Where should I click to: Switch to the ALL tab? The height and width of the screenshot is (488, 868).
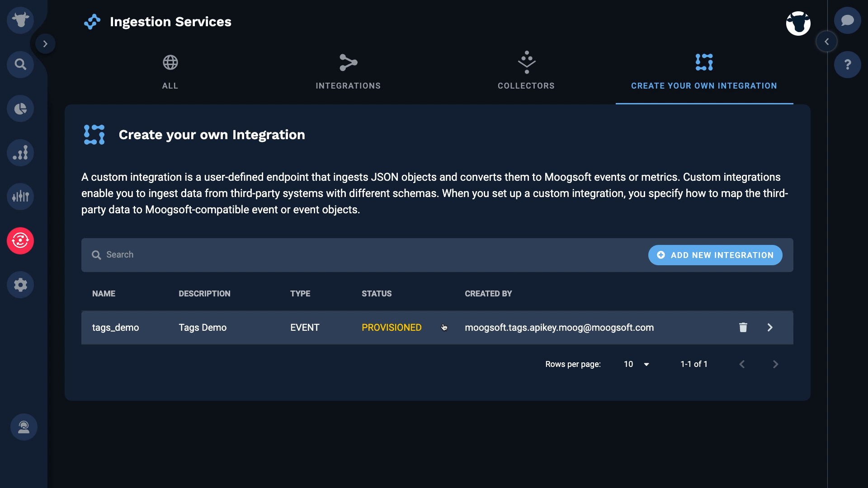click(170, 72)
